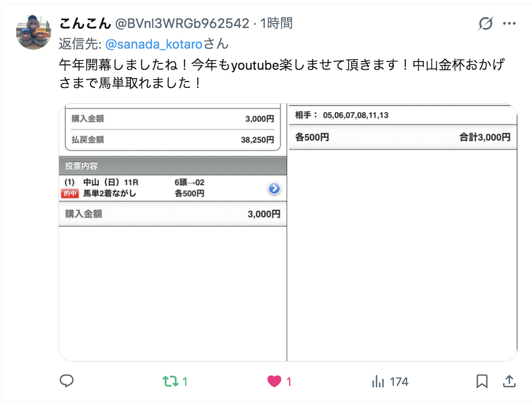Open right image showing 相手 numbers

[x=402, y=232]
